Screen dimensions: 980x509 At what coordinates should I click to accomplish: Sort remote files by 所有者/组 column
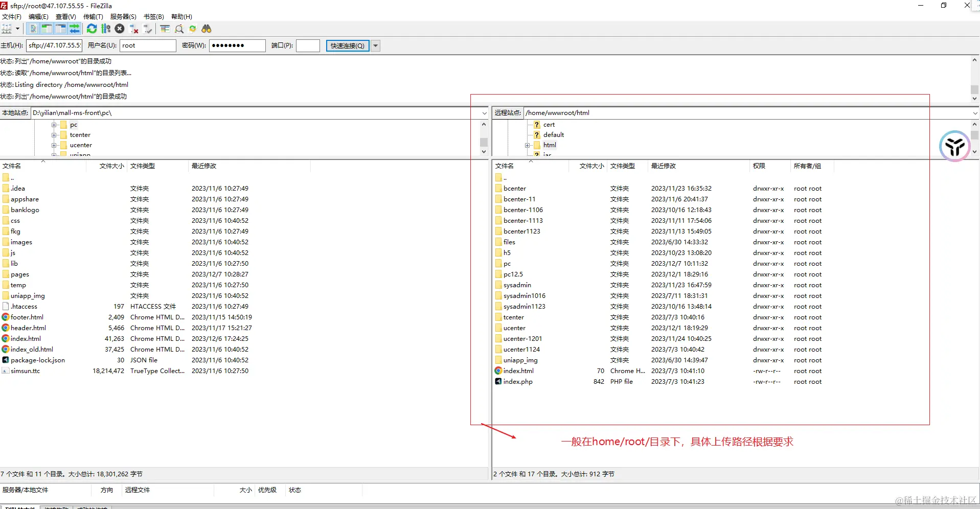pos(811,166)
